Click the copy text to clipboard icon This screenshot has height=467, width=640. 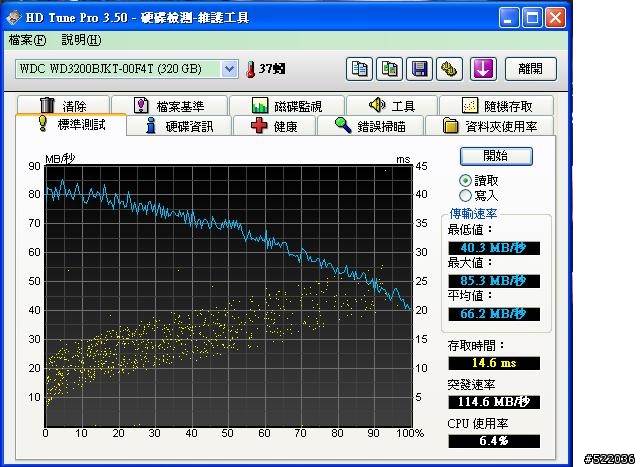(x=359, y=69)
